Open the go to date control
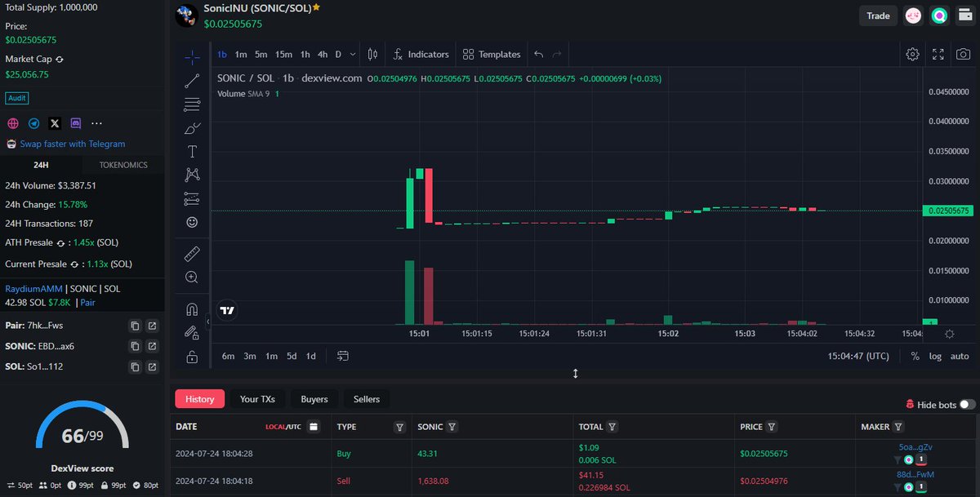The image size is (980, 497). coord(342,356)
